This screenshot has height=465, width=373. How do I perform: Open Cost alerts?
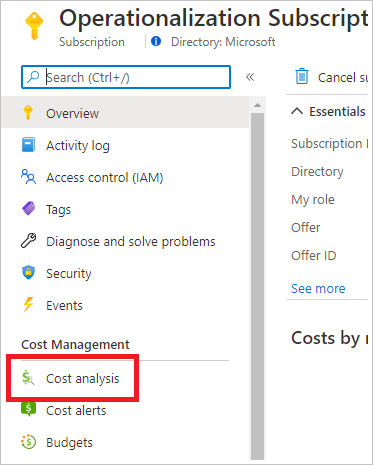click(76, 411)
